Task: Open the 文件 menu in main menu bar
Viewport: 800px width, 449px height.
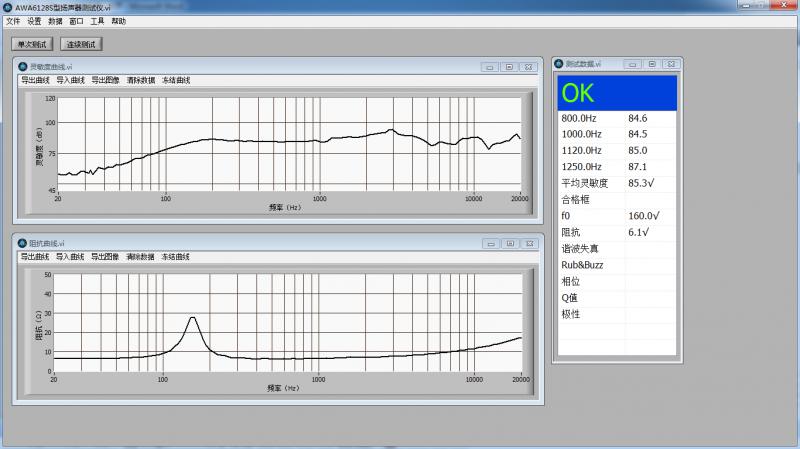Action: coord(13,21)
